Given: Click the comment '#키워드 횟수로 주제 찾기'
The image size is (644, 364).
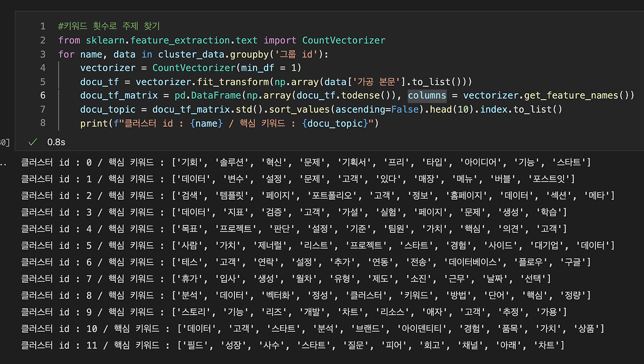Looking at the screenshot, I should [x=109, y=26].
